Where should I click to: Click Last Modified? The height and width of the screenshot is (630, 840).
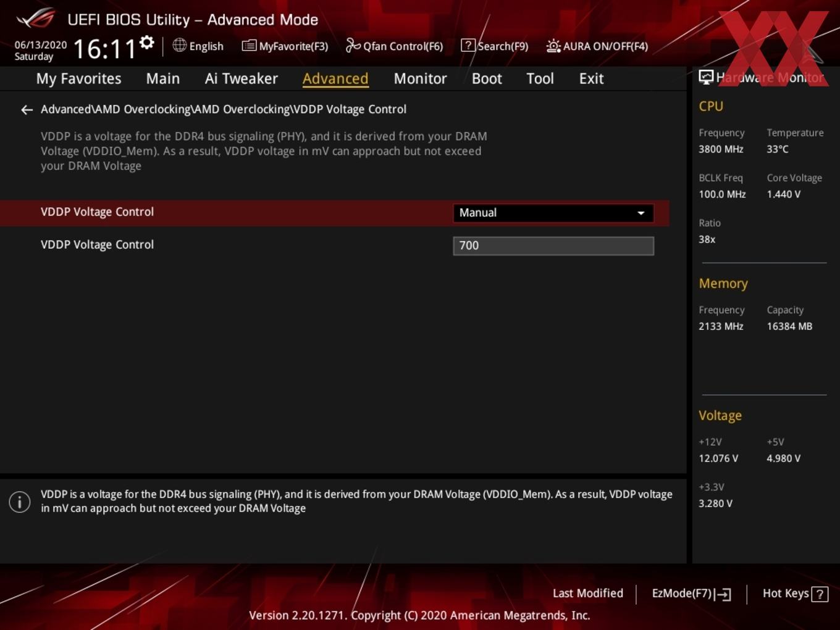point(588,594)
